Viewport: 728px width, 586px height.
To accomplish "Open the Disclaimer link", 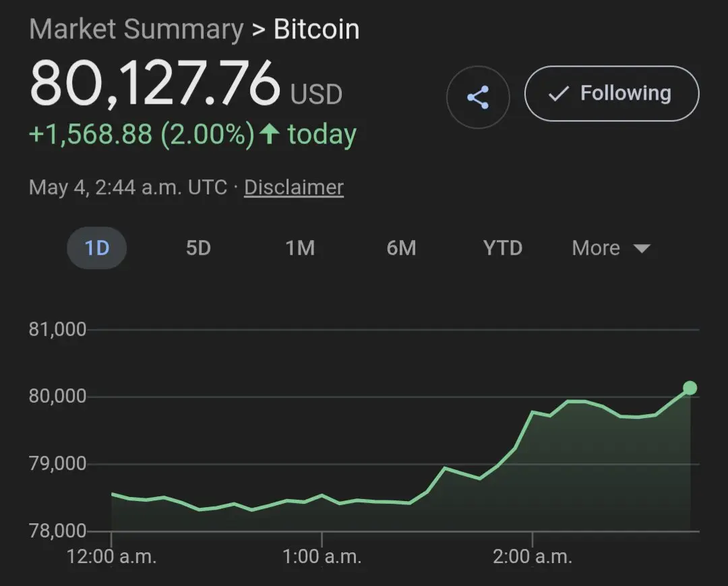I will tap(294, 187).
